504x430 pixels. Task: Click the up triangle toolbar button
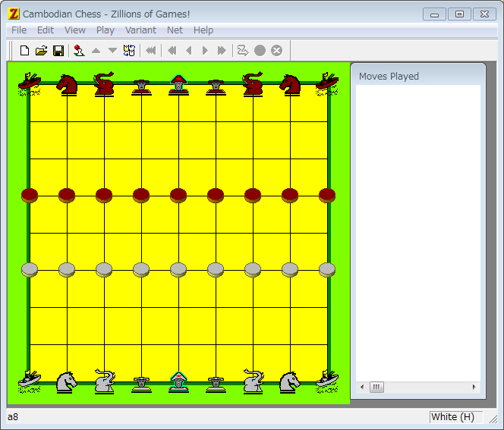pyautogui.click(x=96, y=51)
